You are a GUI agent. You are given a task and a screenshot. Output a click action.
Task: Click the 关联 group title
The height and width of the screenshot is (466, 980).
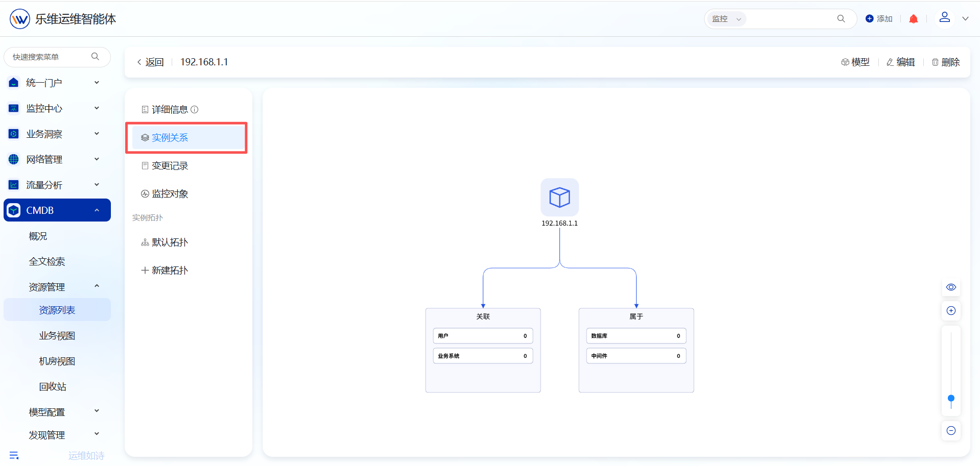[483, 316]
